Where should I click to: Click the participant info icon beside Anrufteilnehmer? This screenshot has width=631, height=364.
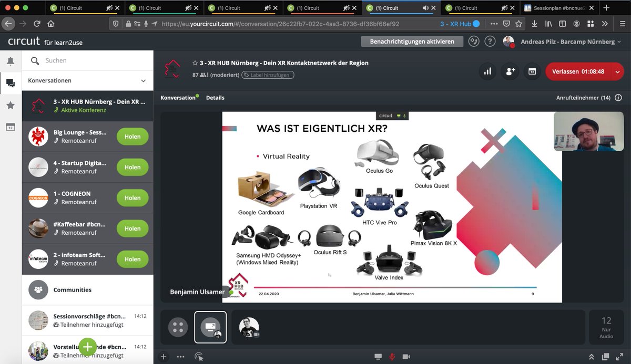[618, 98]
